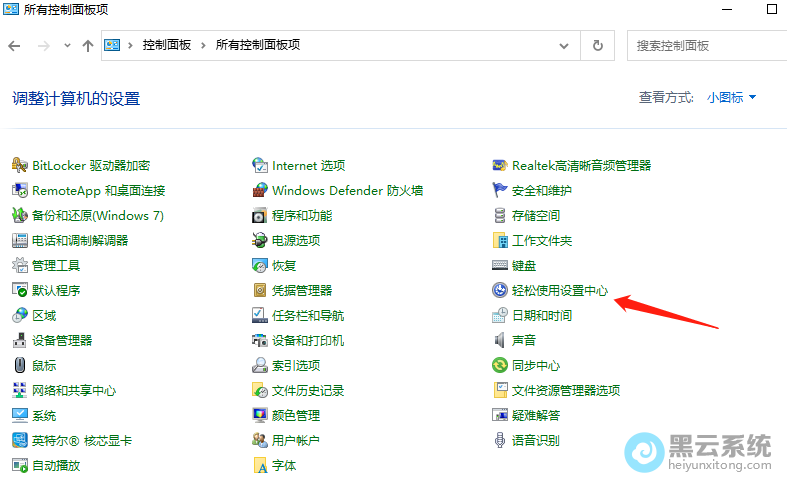Click the 网络和共享中心 icon
The image size is (787, 477).
coord(20,390)
